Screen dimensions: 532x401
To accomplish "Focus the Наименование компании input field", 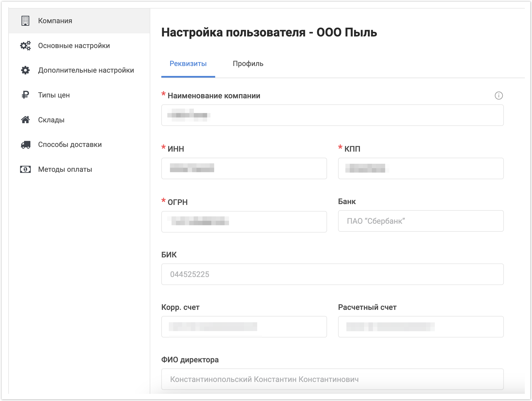I will tap(332, 115).
